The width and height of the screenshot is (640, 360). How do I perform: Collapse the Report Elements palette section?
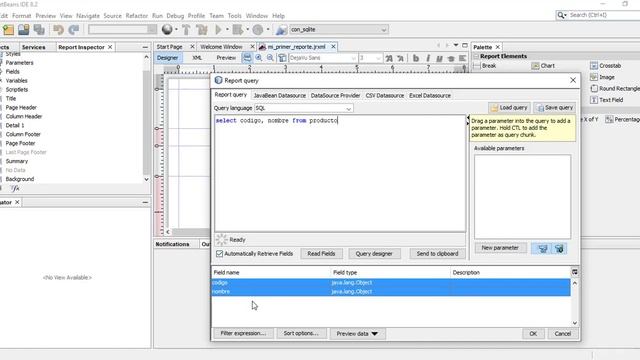click(x=476, y=56)
